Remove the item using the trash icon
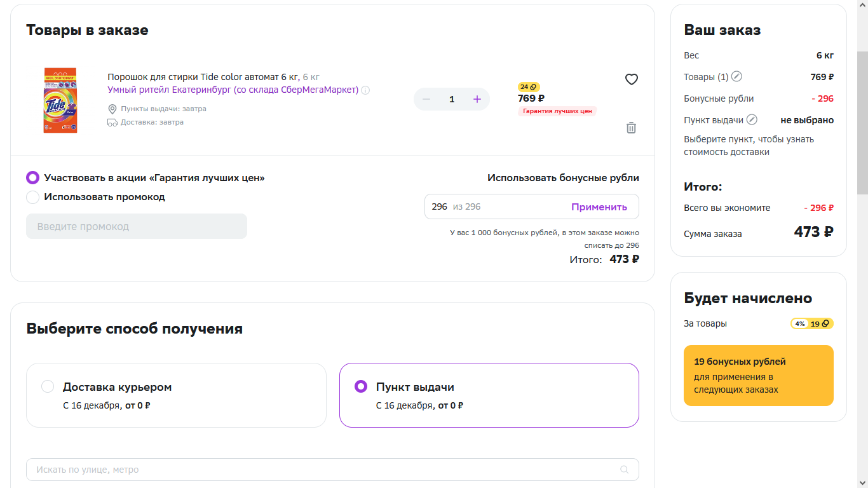 pos(631,128)
